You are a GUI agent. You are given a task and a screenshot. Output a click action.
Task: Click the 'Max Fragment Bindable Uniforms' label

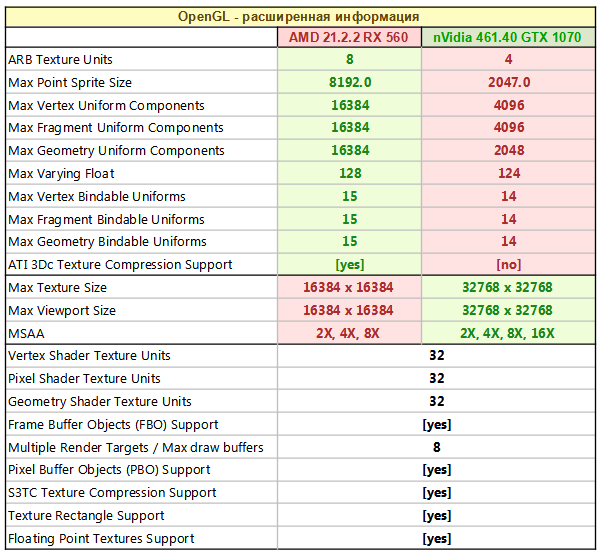pos(106,220)
